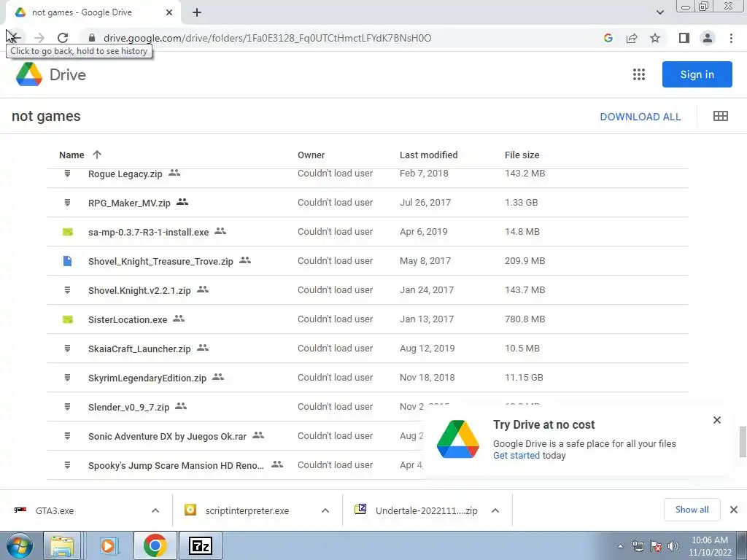Click the taskbar clock showing 10:06 AM
The image size is (747, 560).
[x=709, y=546]
